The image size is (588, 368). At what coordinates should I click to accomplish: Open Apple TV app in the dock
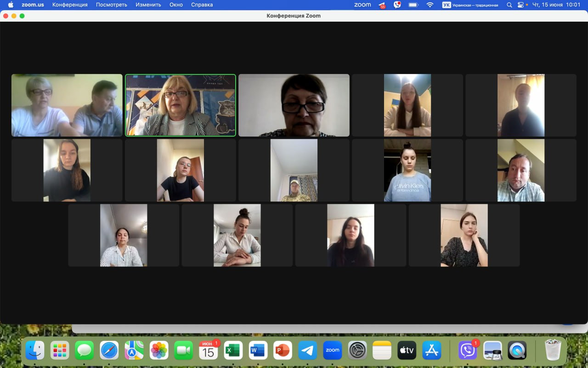407,351
